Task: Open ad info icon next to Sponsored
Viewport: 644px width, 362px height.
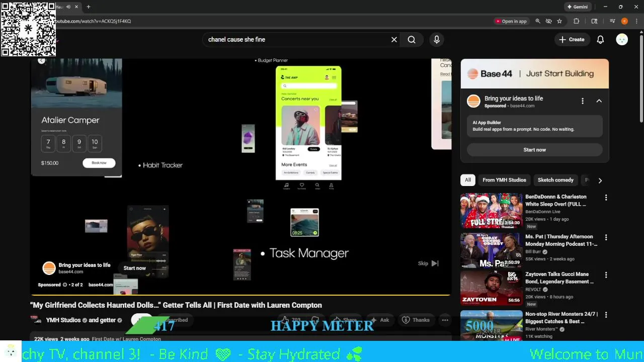Action: tap(65, 285)
